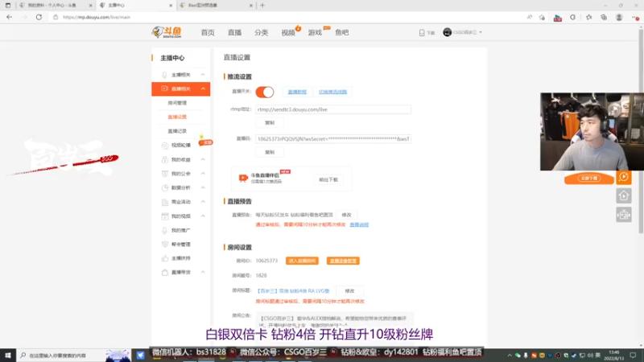Viewport: 644px width, 362px height.
Task: Click the browser refresh icon
Action: click(39, 17)
